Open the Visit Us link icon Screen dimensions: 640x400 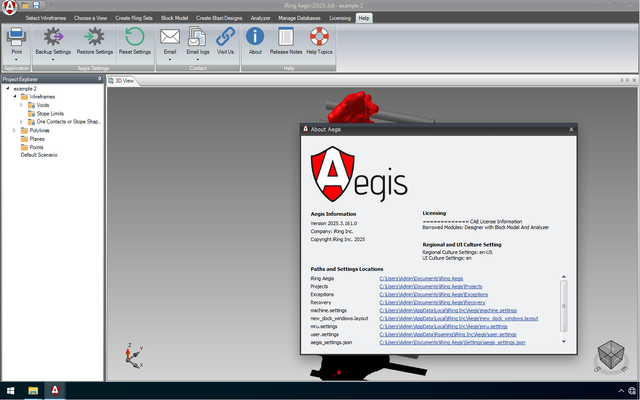point(225,36)
